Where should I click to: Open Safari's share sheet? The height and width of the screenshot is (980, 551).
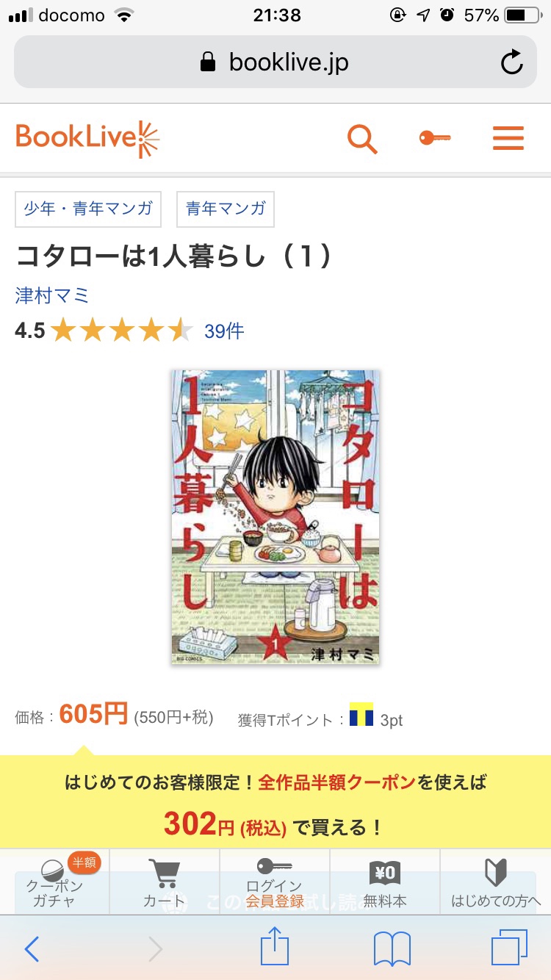coord(275,946)
